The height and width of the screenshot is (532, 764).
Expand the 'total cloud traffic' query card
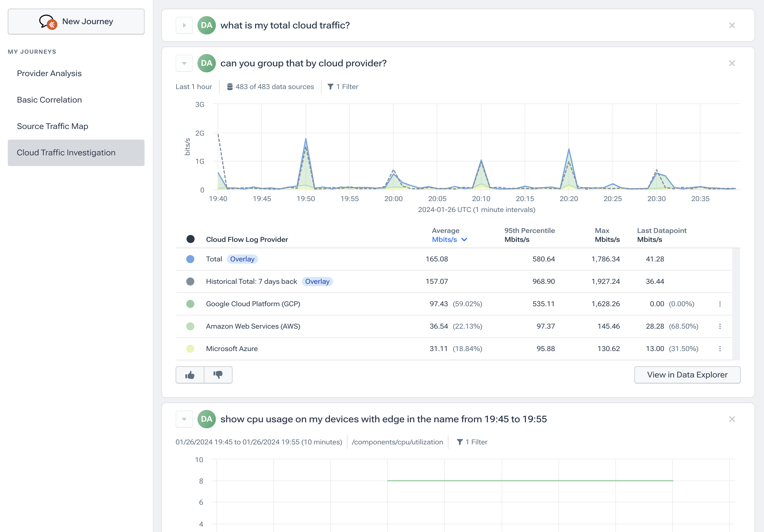click(184, 25)
